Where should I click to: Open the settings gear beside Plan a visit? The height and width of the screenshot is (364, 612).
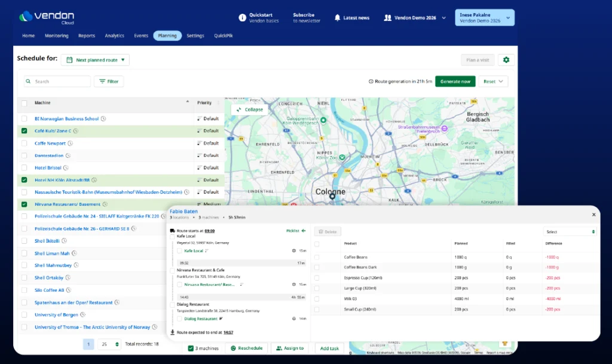(x=506, y=60)
